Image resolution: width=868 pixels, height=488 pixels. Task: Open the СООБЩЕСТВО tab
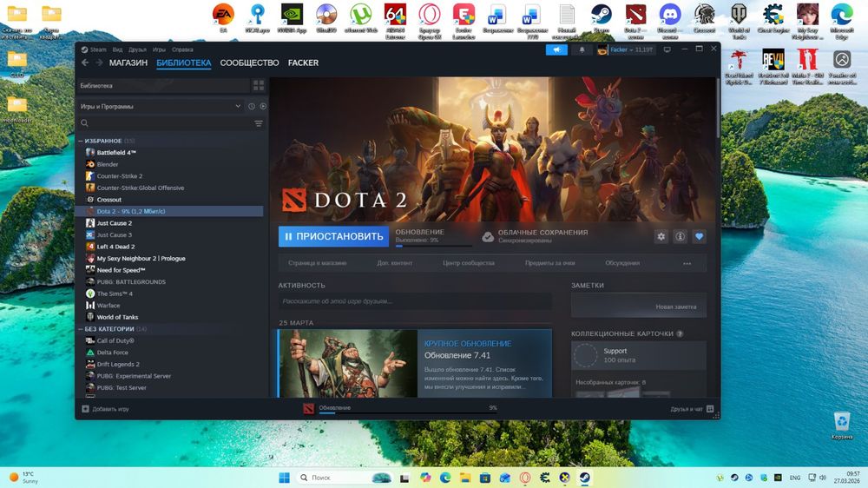(x=250, y=63)
